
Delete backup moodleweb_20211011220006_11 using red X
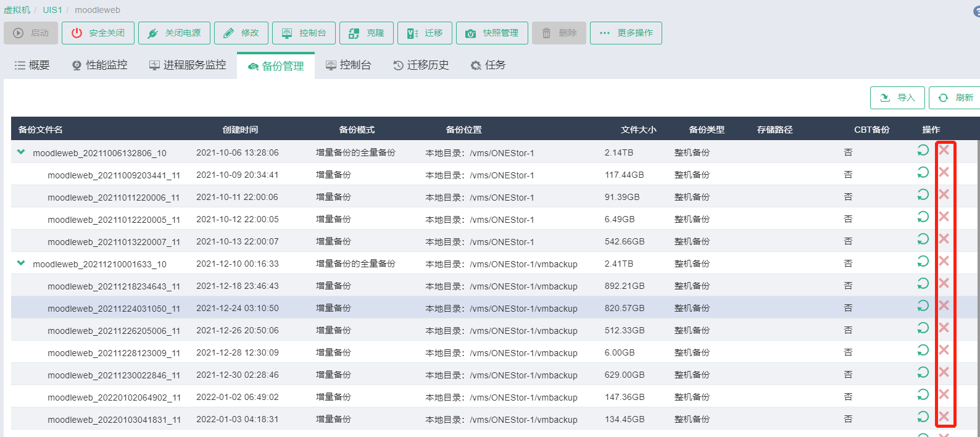[944, 194]
